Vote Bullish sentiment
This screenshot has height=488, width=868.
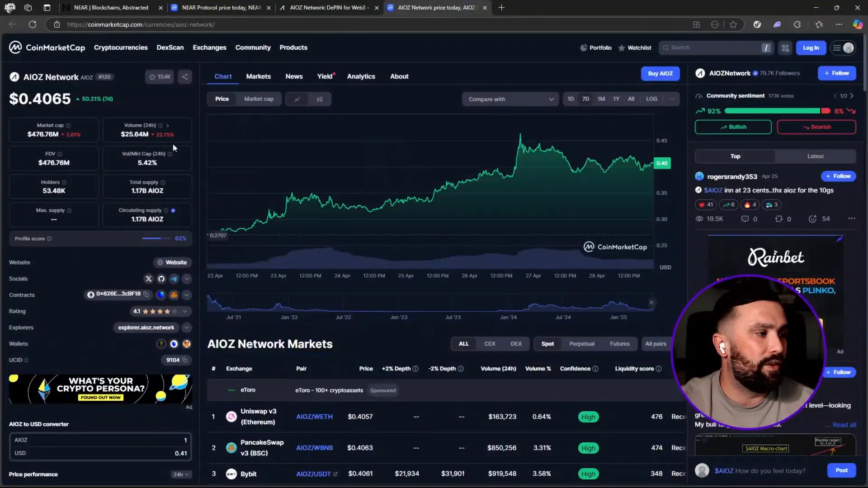(x=733, y=127)
